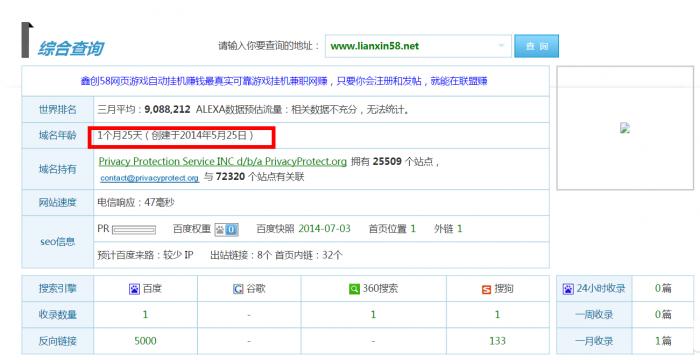Click the Sogou 收录数量 value 1
The height and width of the screenshot is (360, 700).
pyautogui.click(x=497, y=315)
